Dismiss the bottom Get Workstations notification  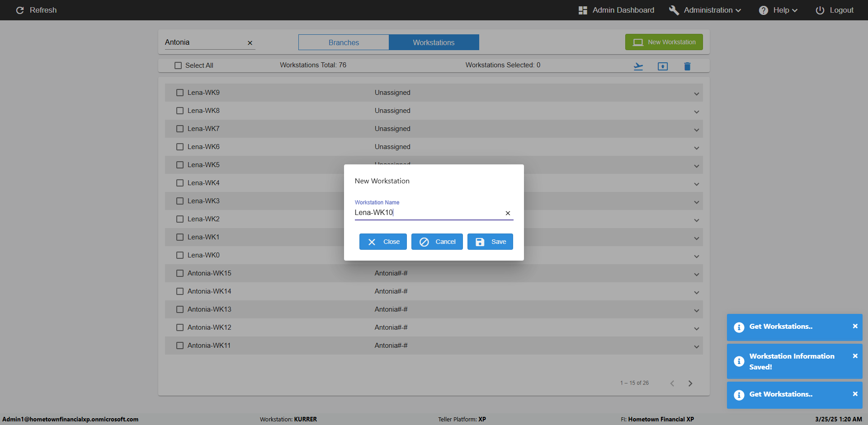[x=855, y=394]
